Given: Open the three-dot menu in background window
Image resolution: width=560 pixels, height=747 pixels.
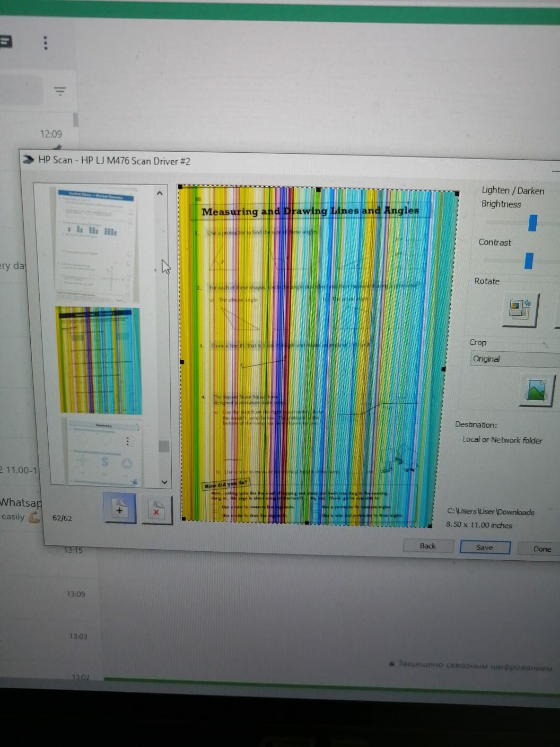Looking at the screenshot, I should (x=46, y=42).
